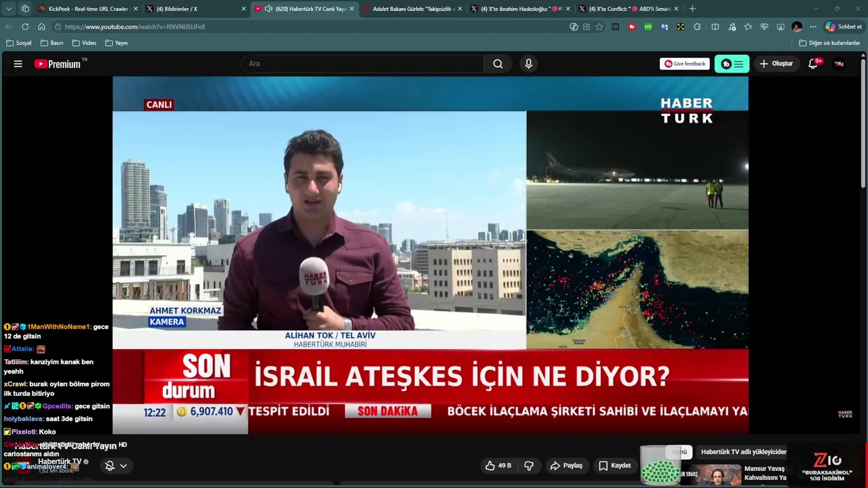Viewport: 868px width, 488px height.
Task: Click the Habertürk live video player
Action: point(431,255)
